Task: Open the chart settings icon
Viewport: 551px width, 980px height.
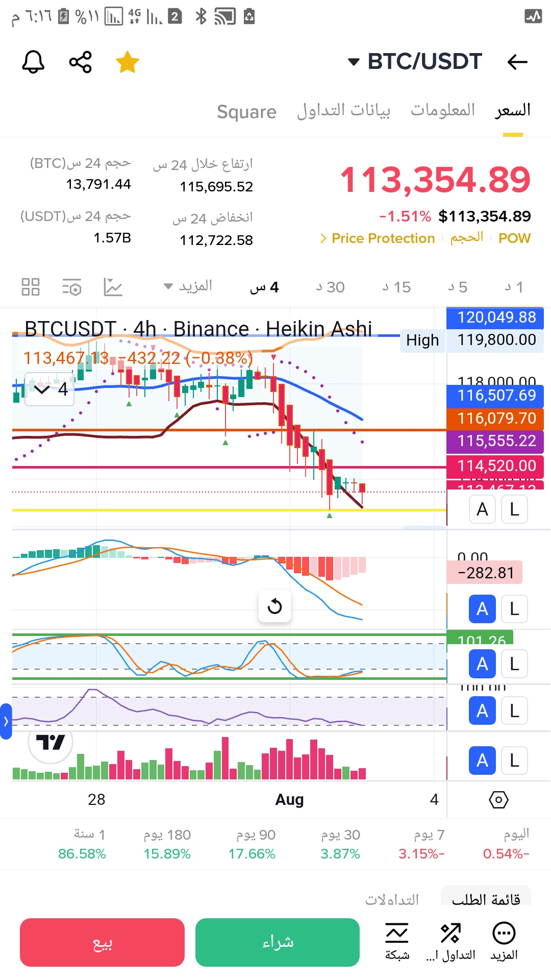Action: [x=72, y=287]
